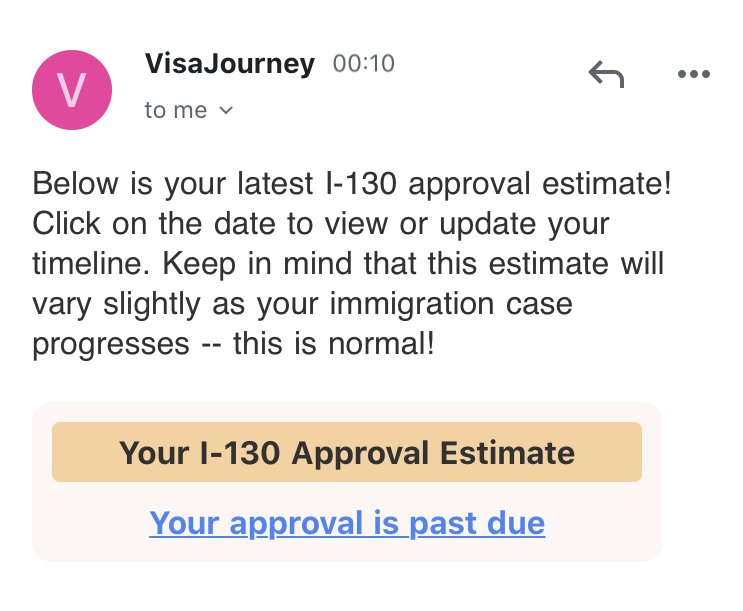The height and width of the screenshot is (611, 743).
Task: Click "this is normal!" at paragraph end
Action: click(334, 344)
